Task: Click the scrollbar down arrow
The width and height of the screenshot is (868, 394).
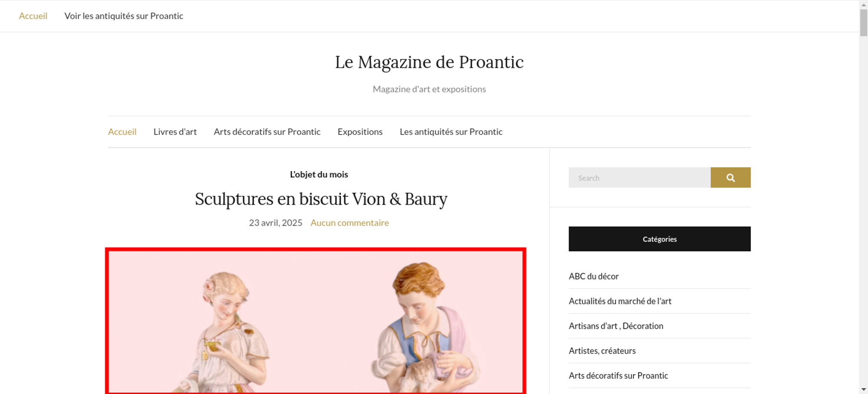Action: pyautogui.click(x=863, y=390)
